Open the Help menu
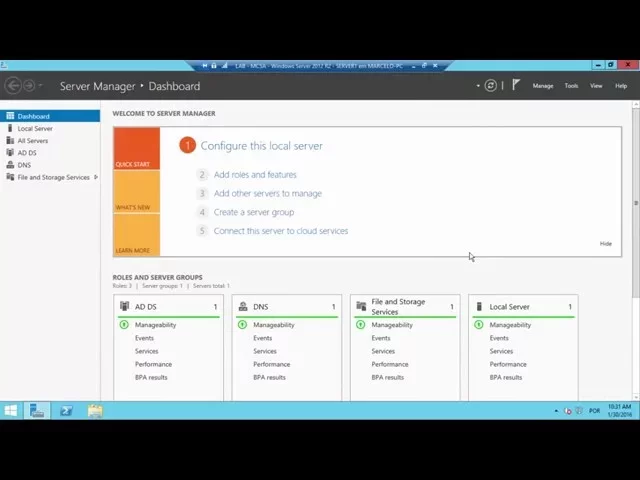 [621, 86]
